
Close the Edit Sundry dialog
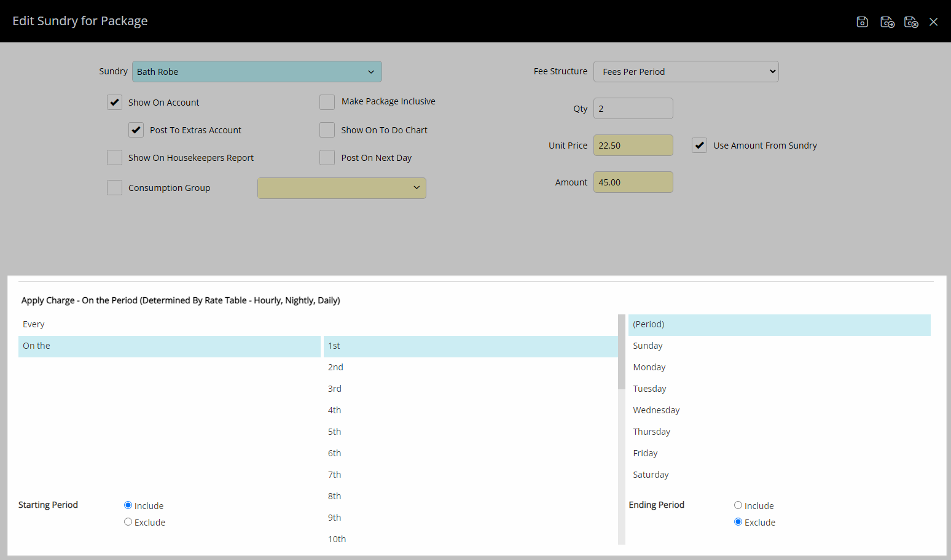click(x=933, y=22)
